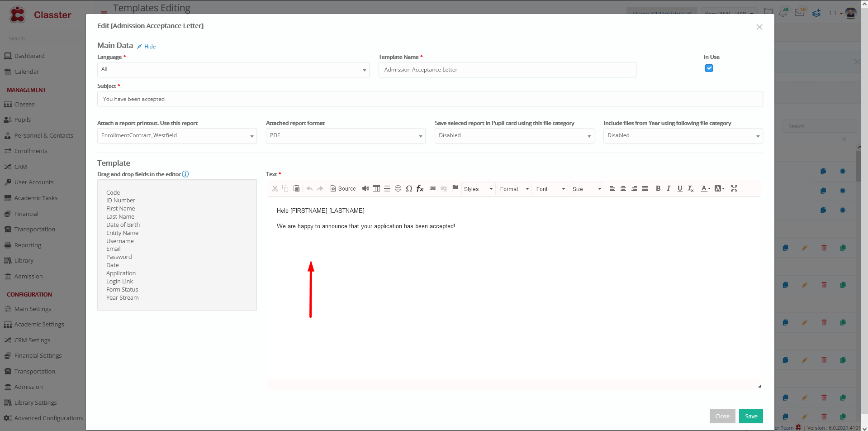Viewport: 868px width, 431px height.
Task: Insert a table into the template
Action: point(376,188)
